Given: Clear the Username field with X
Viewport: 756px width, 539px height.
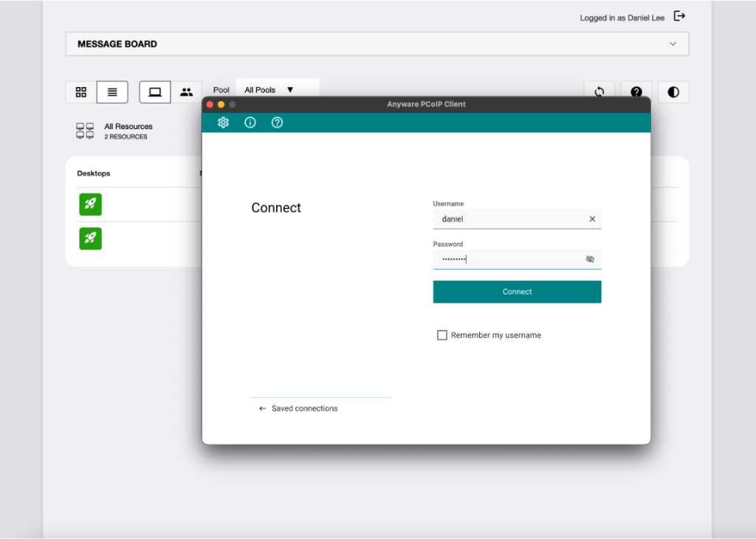Looking at the screenshot, I should 592,219.
